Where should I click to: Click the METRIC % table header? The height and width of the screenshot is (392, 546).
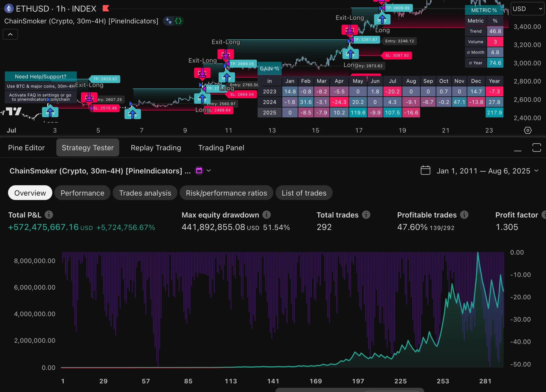[484, 10]
